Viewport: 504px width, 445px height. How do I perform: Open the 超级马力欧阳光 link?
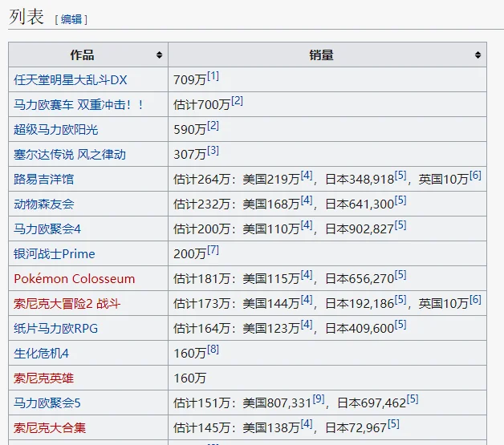tap(55, 130)
